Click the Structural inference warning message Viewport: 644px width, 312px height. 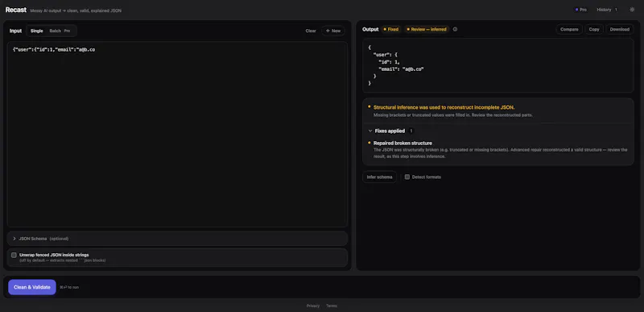(x=444, y=107)
